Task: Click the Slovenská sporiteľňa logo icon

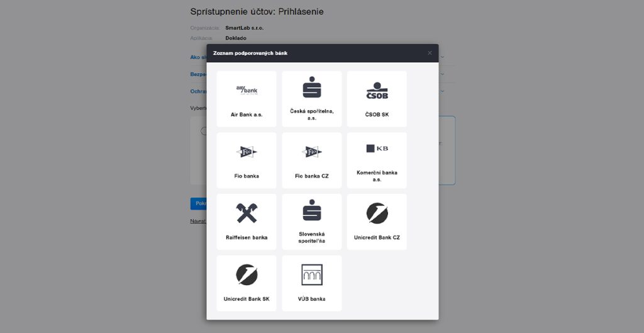Action: click(312, 210)
